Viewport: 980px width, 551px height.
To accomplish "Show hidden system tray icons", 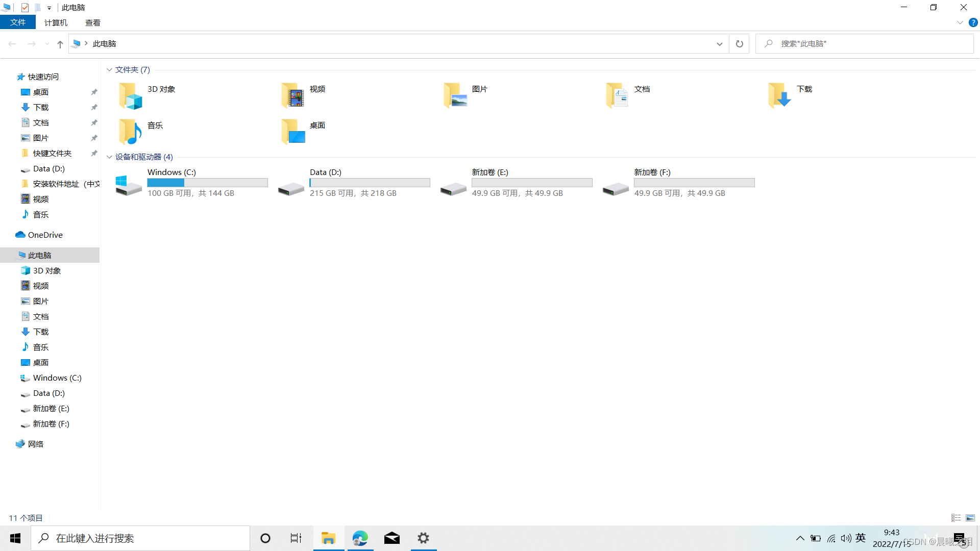I will (x=800, y=538).
